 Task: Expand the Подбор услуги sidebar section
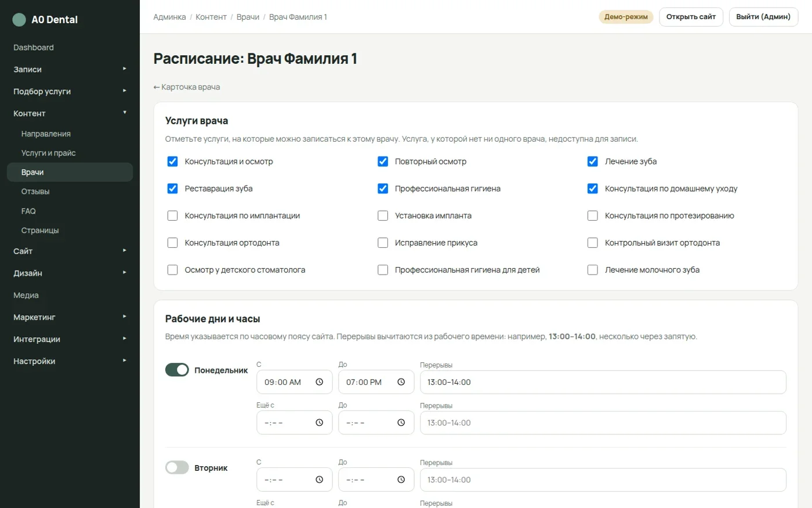[x=70, y=91]
